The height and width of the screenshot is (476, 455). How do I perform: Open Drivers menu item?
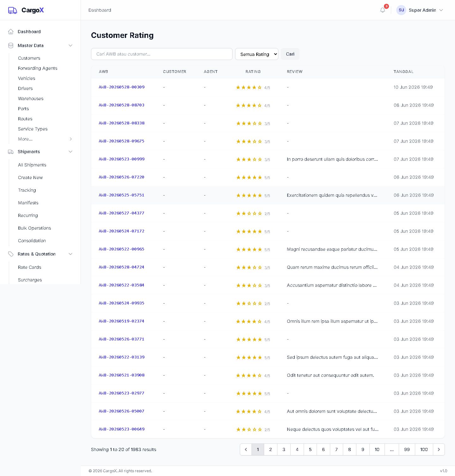(25, 88)
